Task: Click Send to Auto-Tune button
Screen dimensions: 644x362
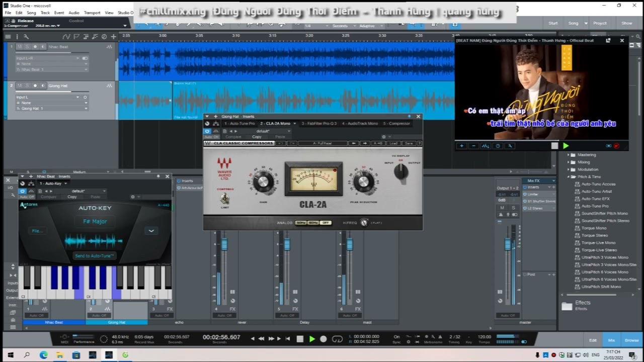Action: [x=95, y=256]
